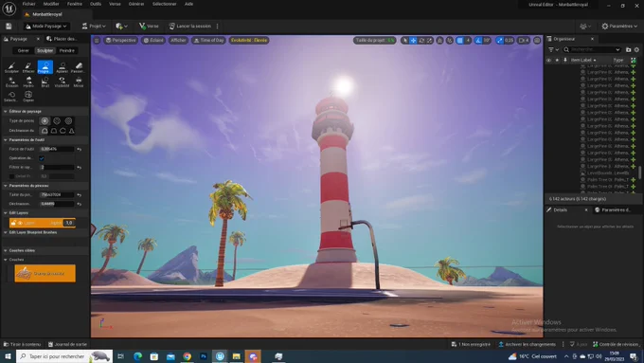This screenshot has height=363, width=644.
Task: Open Tiroir à contenu
Action: click(x=22, y=344)
